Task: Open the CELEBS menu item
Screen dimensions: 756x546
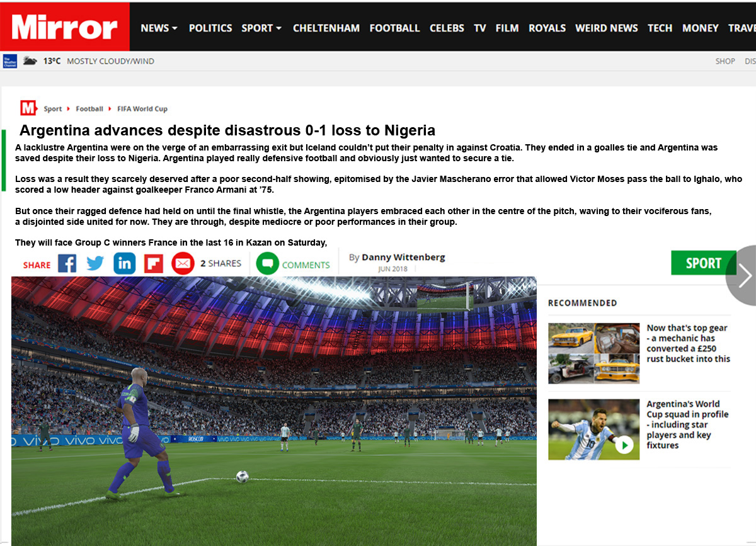Action: tap(447, 28)
